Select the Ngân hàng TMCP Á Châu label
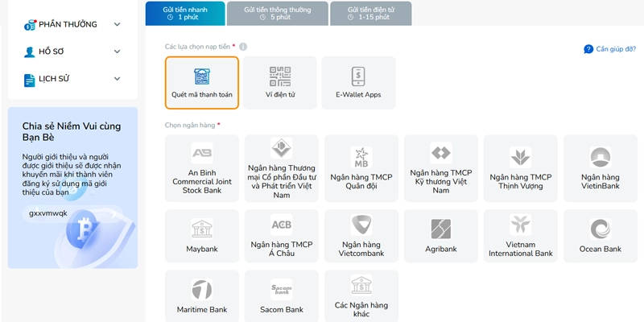The height and width of the screenshot is (322, 644). (282, 249)
